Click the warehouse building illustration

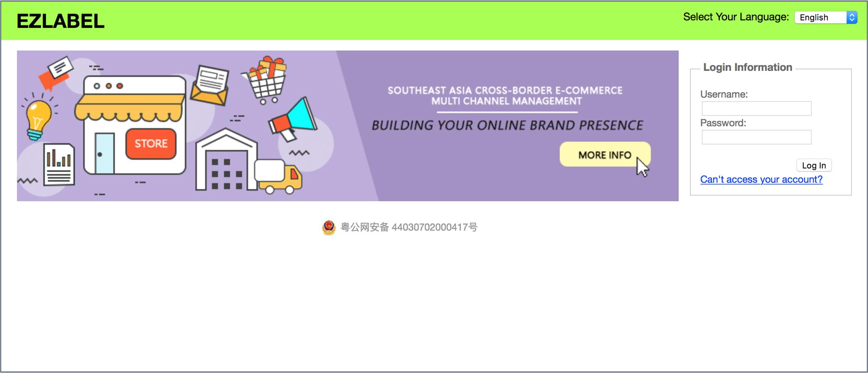point(226,160)
